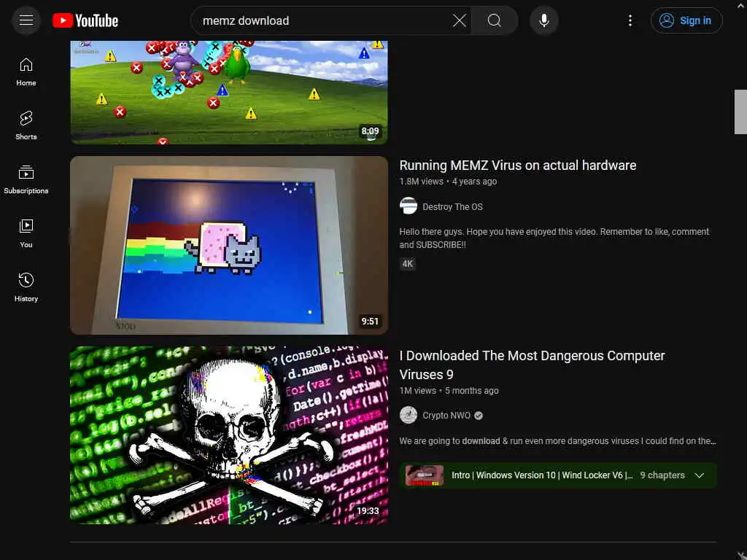The width and height of the screenshot is (747, 560).
Task: Open the 8:09 Windows XP virus thumbnail
Action: (x=229, y=93)
